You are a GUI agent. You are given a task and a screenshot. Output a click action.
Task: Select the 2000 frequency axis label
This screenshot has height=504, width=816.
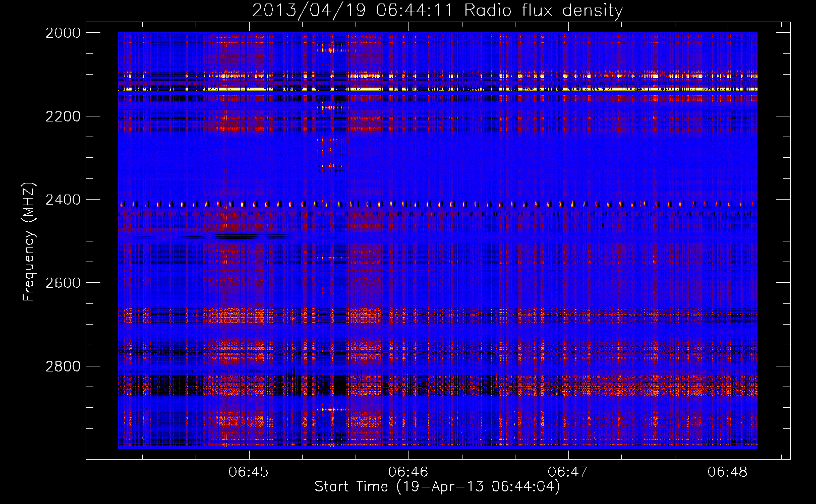click(63, 33)
